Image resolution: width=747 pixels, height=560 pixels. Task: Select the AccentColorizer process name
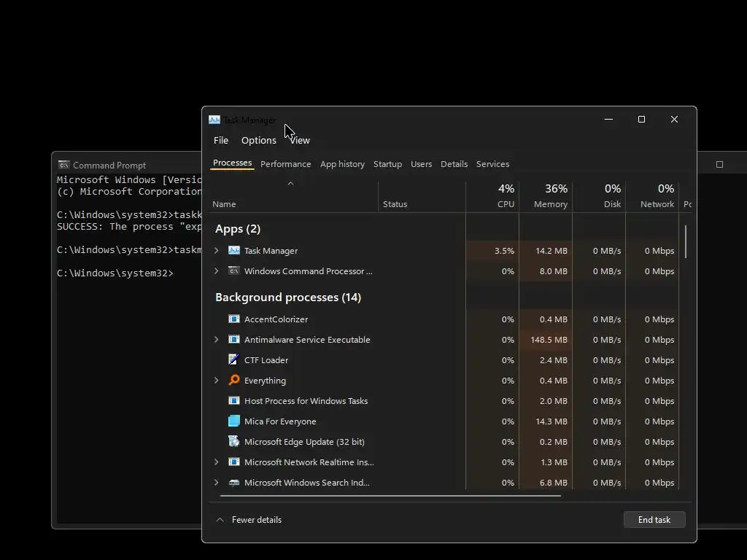276,319
